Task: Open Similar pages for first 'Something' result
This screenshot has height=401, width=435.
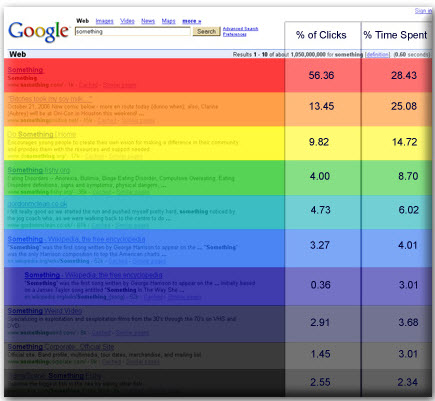Action: 119,85
